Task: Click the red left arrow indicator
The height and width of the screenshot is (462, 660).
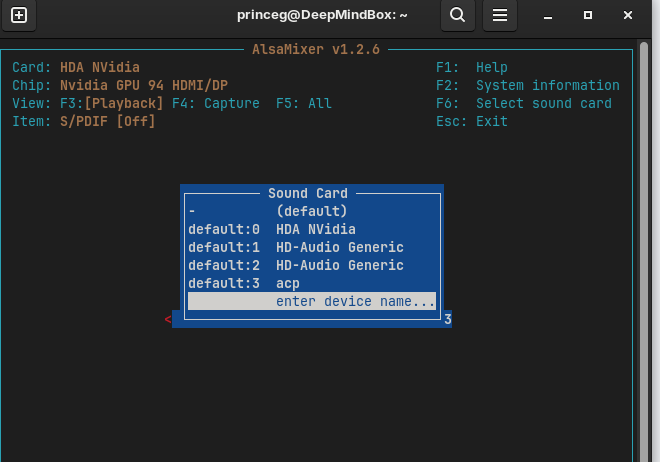Action: tap(168, 319)
